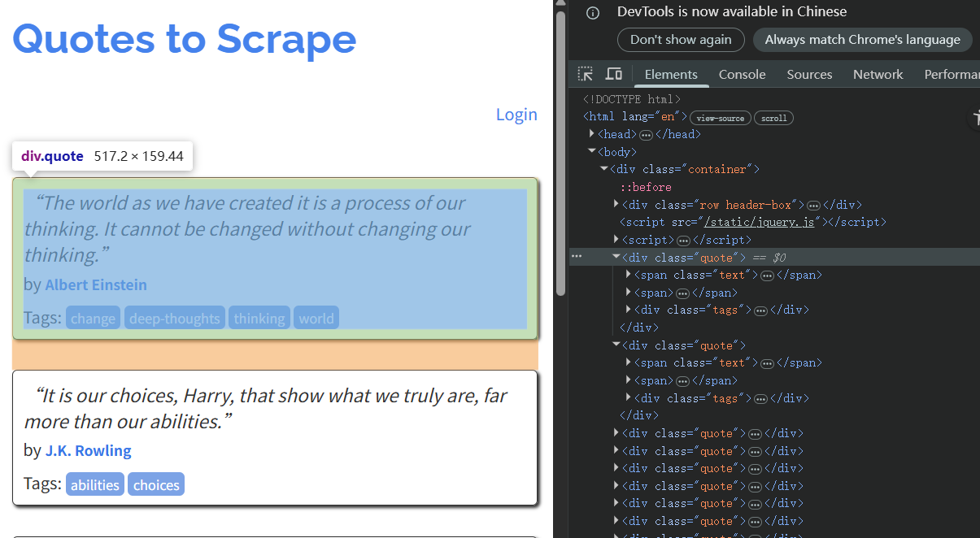Expand the plain span in selected quote
980x538 pixels.
[629, 292]
